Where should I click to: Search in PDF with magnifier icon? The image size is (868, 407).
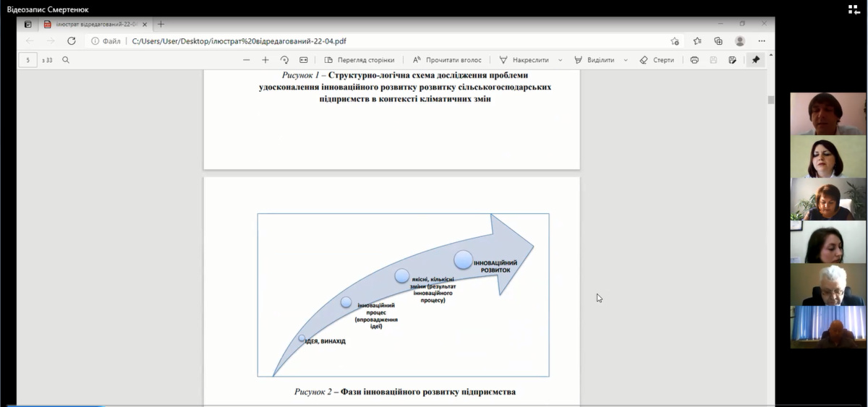point(66,60)
